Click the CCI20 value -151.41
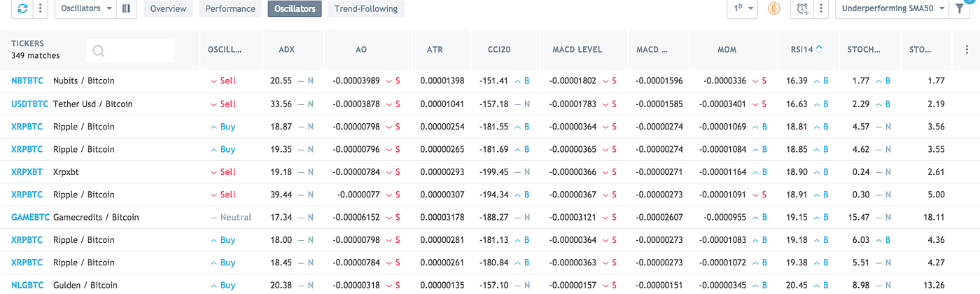This screenshot has width=980, height=294. click(x=493, y=81)
